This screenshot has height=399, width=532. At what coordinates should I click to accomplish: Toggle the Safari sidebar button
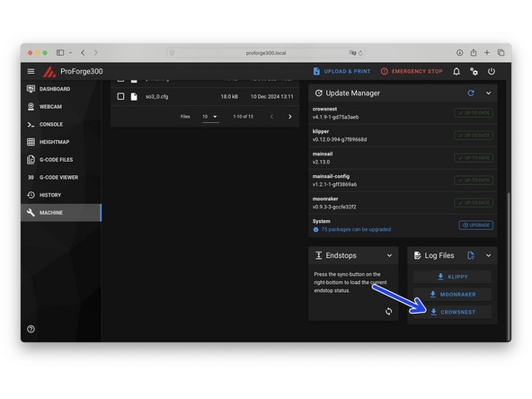(x=60, y=53)
